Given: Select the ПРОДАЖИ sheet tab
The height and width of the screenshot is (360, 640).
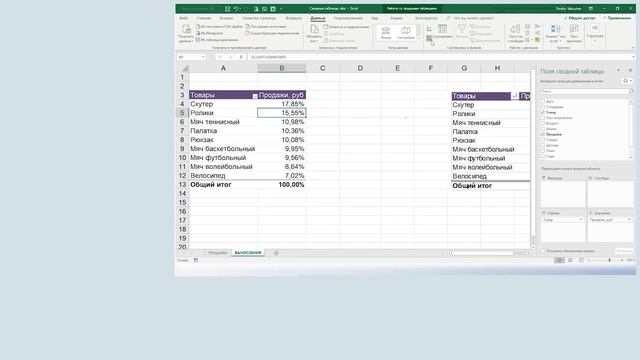Looking at the screenshot, I should (x=218, y=253).
